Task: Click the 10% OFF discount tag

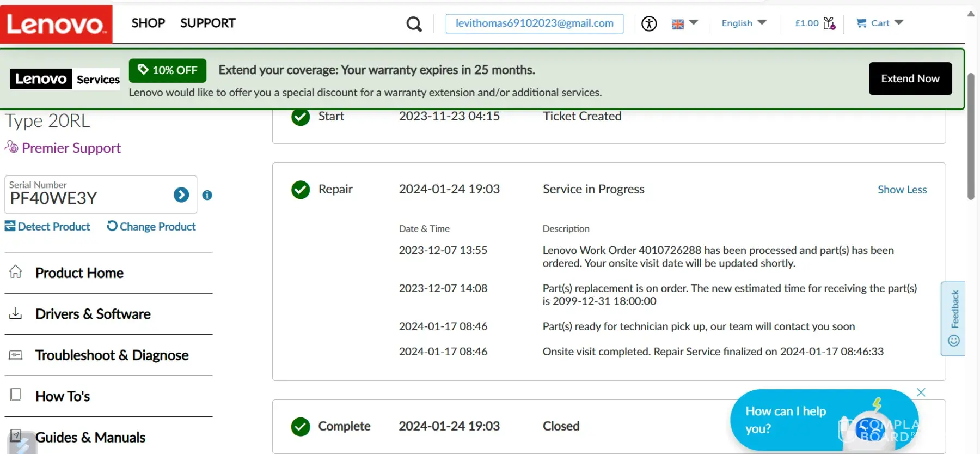Action: coord(168,70)
